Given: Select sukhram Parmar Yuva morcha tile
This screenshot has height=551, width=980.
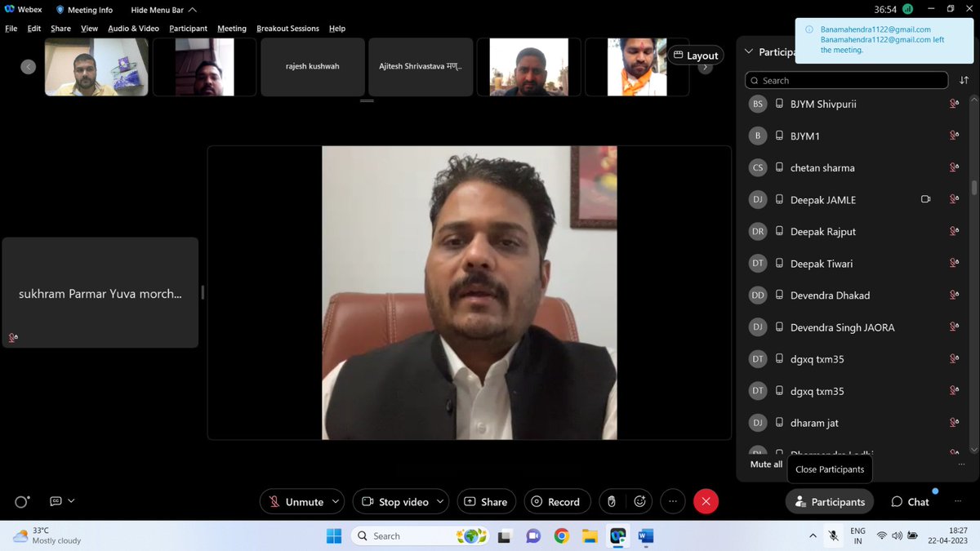Looking at the screenshot, I should [x=100, y=293].
